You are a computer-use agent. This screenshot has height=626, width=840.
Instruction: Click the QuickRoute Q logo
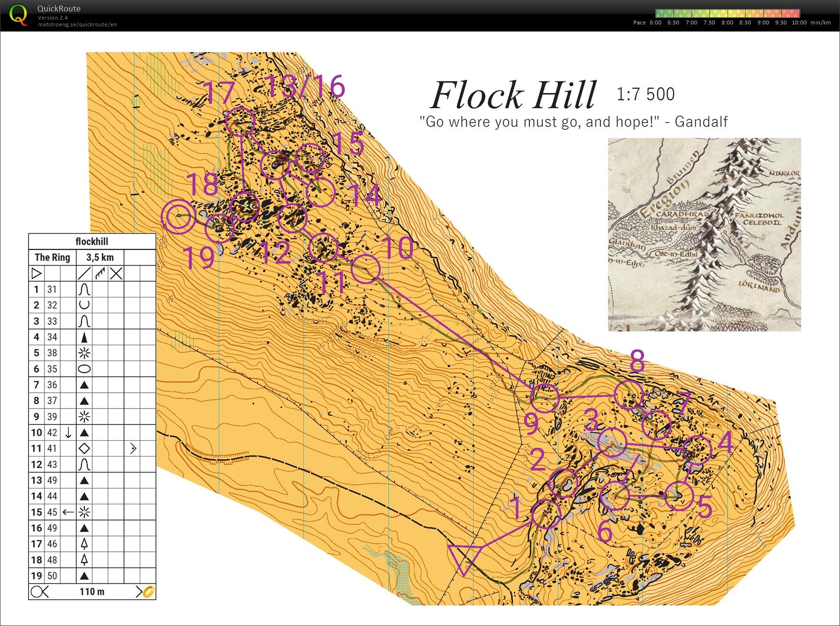18,15
